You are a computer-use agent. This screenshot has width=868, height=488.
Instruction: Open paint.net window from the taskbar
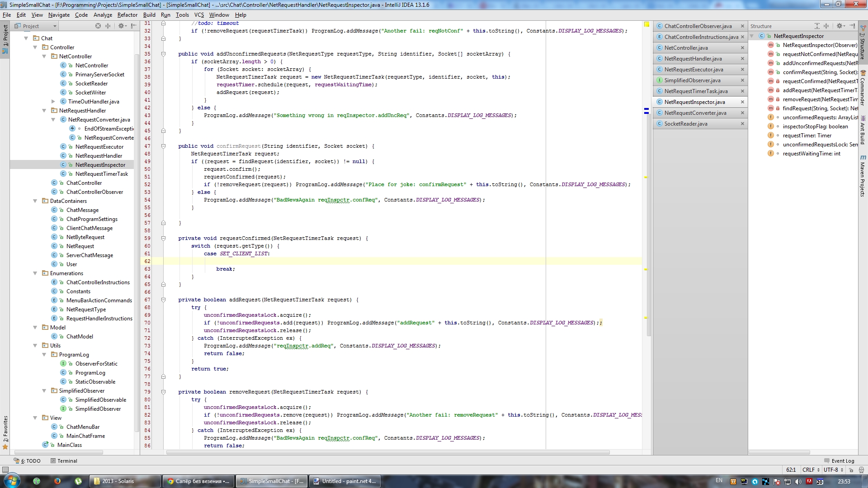click(x=344, y=481)
